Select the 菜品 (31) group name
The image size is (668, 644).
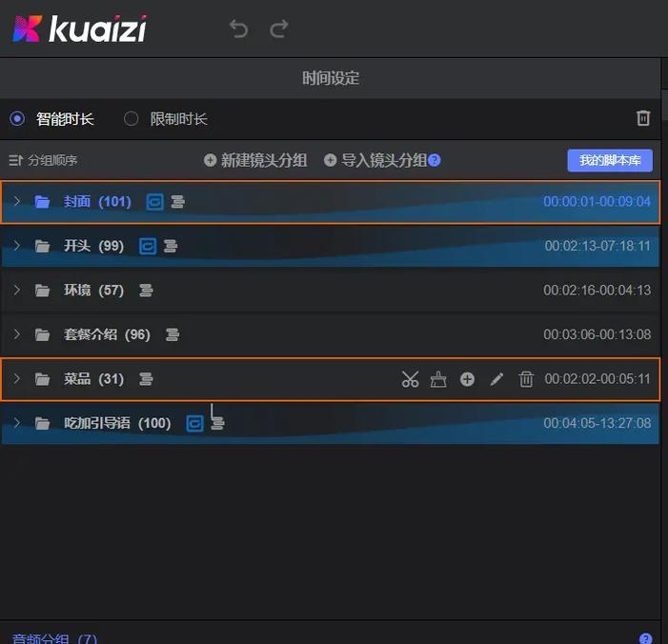93,378
